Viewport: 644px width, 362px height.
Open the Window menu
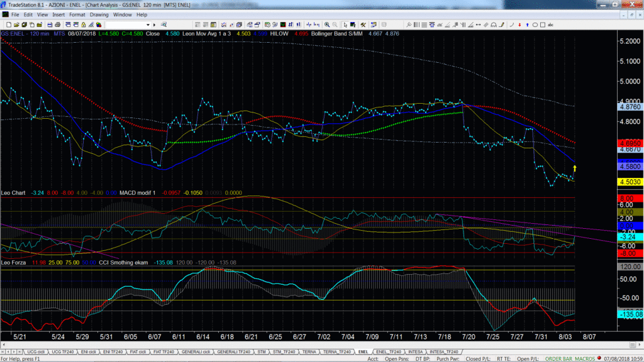[x=122, y=15]
